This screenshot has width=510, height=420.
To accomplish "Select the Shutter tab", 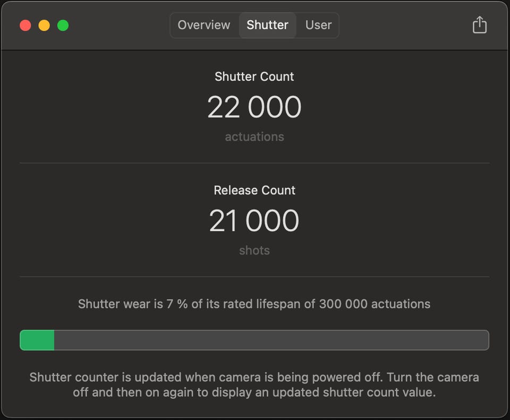I will [x=267, y=25].
